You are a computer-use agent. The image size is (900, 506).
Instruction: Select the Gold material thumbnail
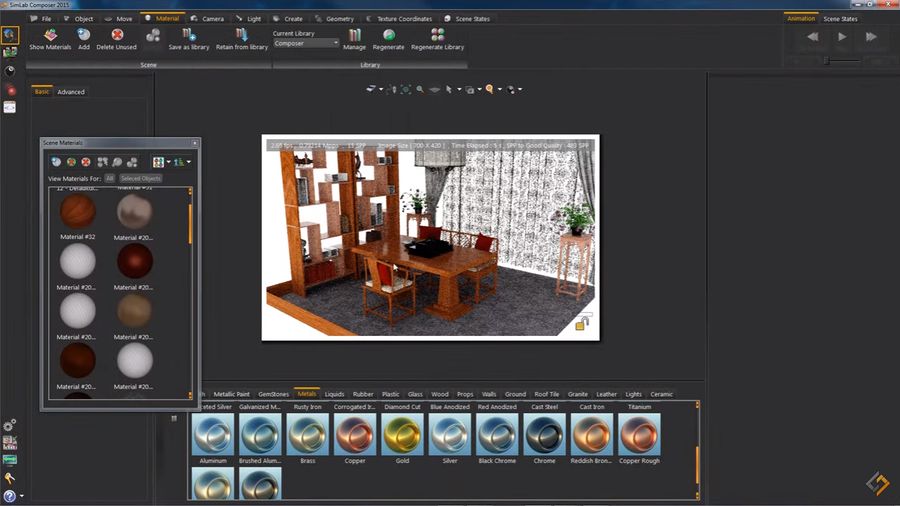[x=402, y=435]
